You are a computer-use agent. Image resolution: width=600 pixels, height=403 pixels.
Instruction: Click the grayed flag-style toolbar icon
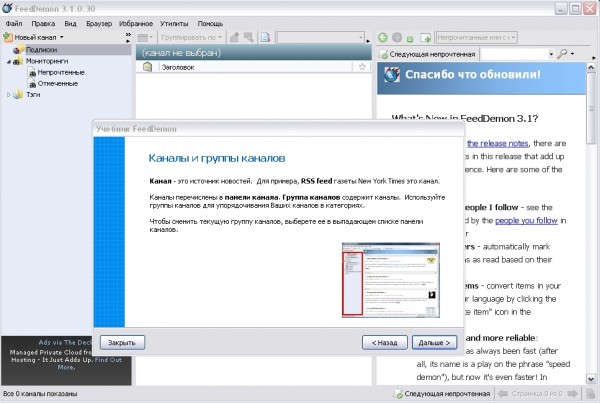[249, 37]
